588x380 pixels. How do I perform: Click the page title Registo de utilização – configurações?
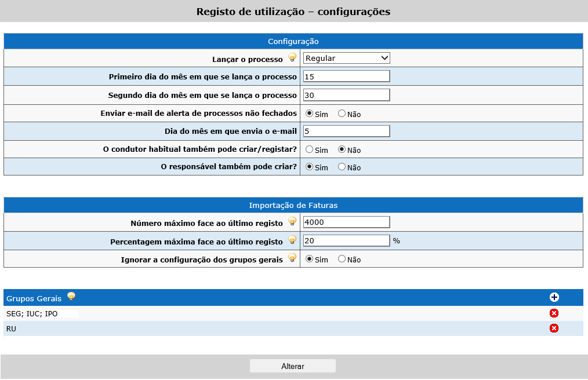[x=293, y=12]
